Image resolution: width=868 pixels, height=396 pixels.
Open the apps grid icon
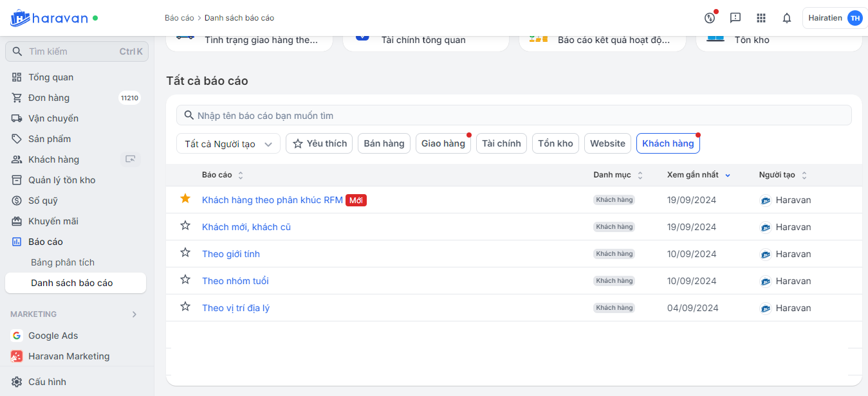[x=761, y=18]
